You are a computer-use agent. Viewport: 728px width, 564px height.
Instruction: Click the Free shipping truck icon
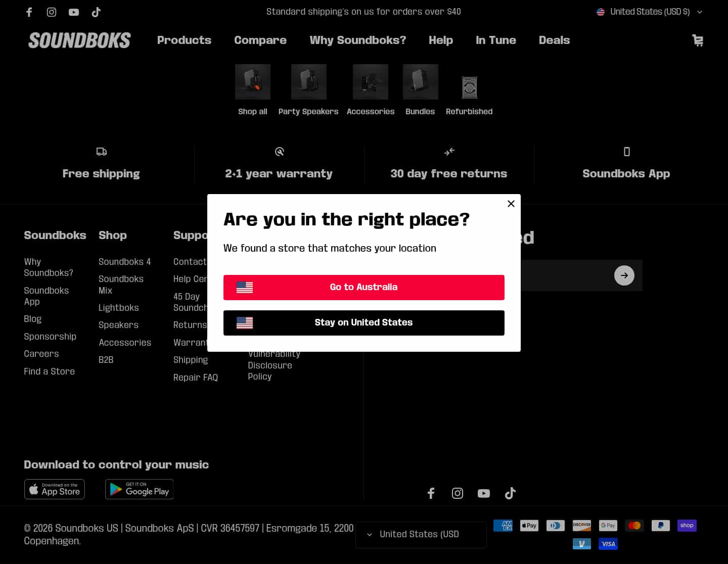pos(102,152)
